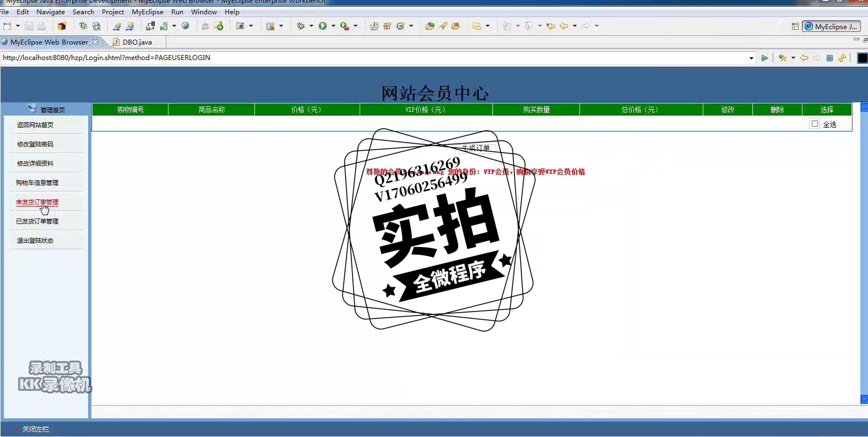868x437 pixels.
Task: Open the Navigate menu
Action: pos(51,12)
